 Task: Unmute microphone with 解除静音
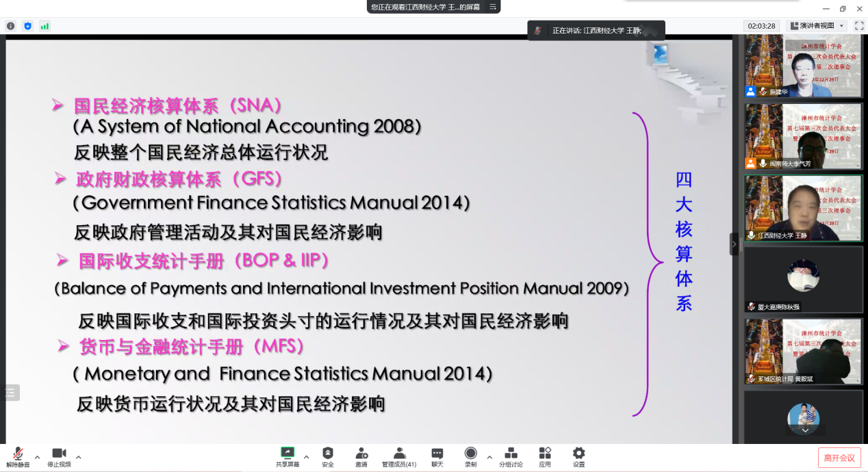[18, 456]
